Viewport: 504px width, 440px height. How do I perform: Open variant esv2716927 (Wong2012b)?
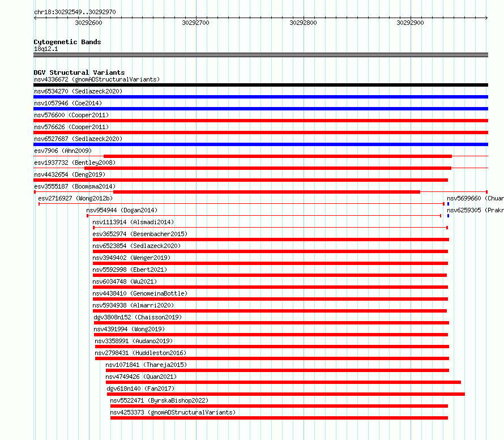(x=75, y=198)
